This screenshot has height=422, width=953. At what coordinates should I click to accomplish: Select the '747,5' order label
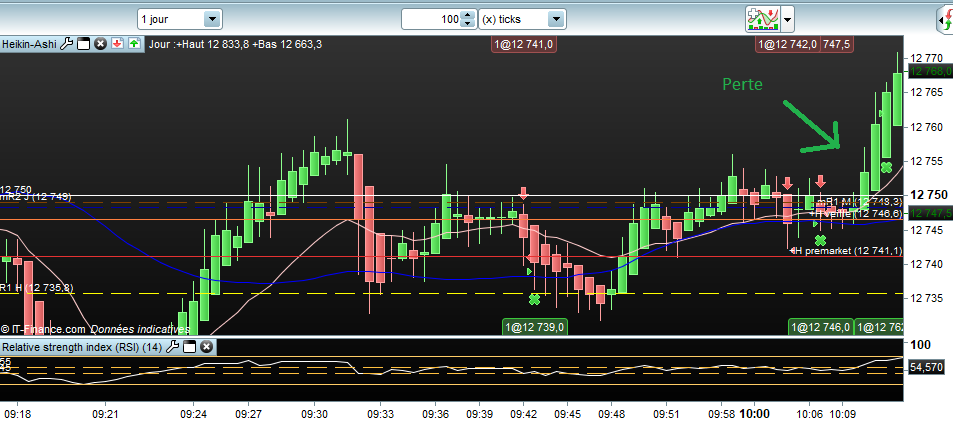tap(836, 44)
